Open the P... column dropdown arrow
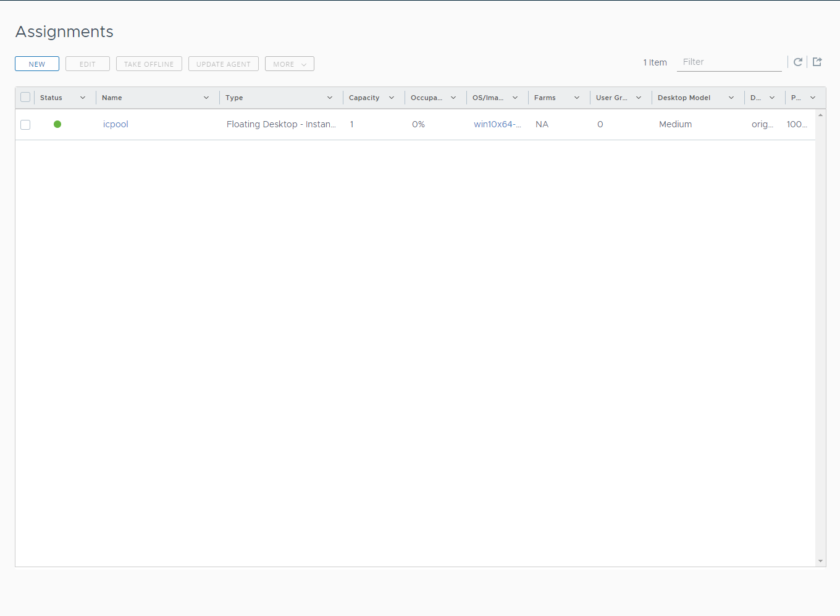Image resolution: width=840 pixels, height=616 pixels. point(813,98)
